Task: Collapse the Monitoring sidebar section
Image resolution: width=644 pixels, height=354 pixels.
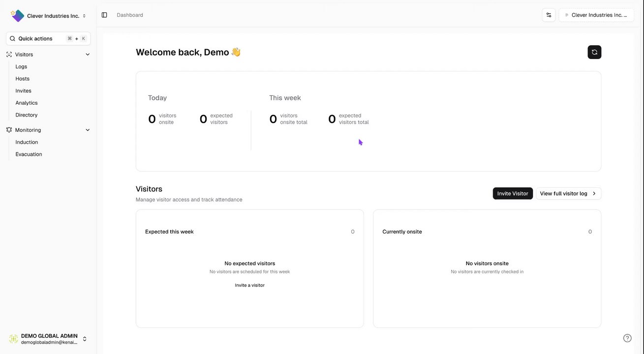Action: (x=88, y=130)
